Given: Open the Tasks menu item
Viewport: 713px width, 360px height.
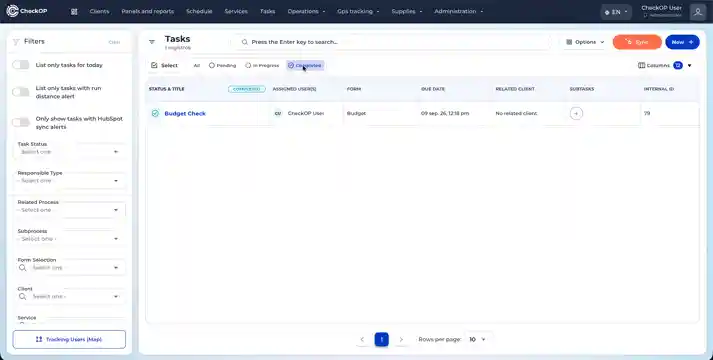Looking at the screenshot, I should click(267, 11).
